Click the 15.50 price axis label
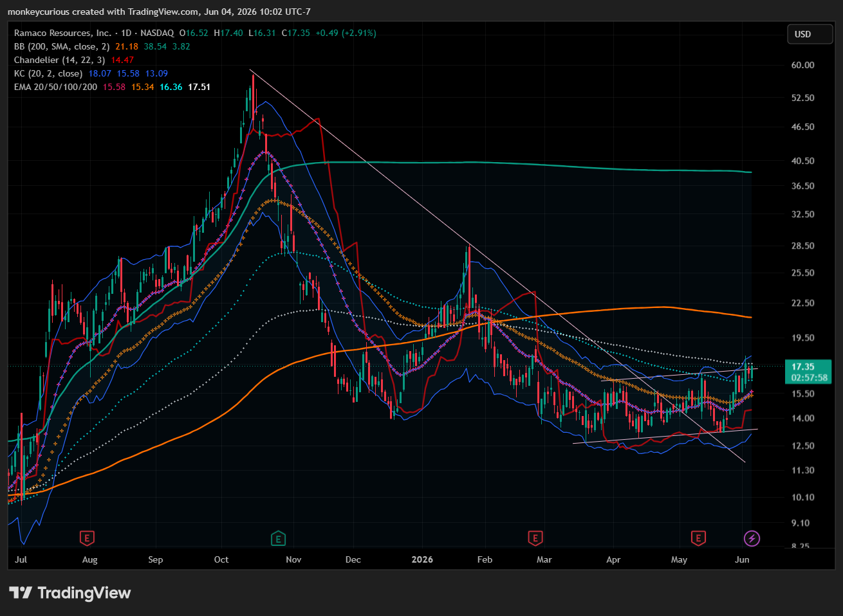 [x=803, y=394]
